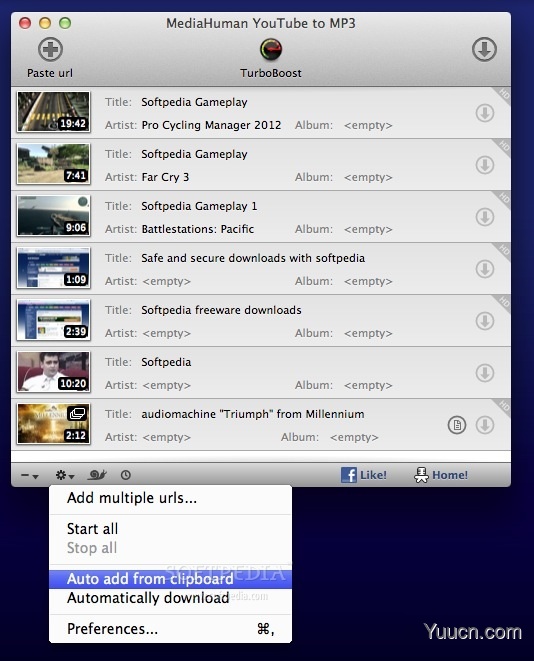Edit artist Pro Cycling Manager 2012

[211, 125]
